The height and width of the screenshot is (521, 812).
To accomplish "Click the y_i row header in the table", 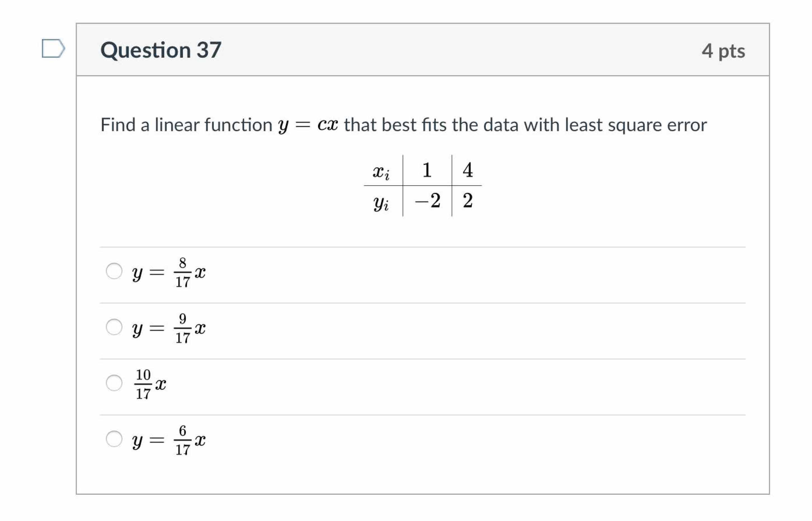I will [x=381, y=202].
